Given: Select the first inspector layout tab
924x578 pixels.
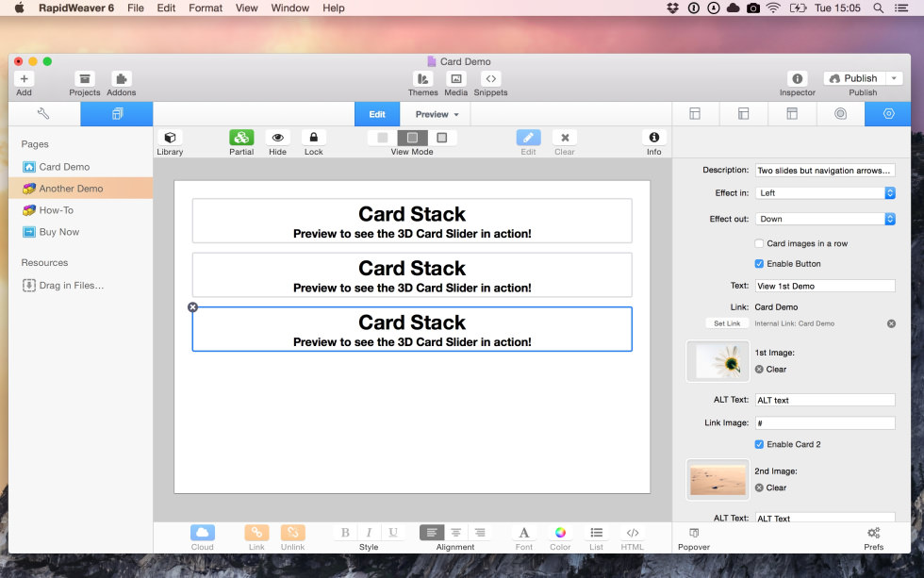Looking at the screenshot, I should (x=696, y=114).
